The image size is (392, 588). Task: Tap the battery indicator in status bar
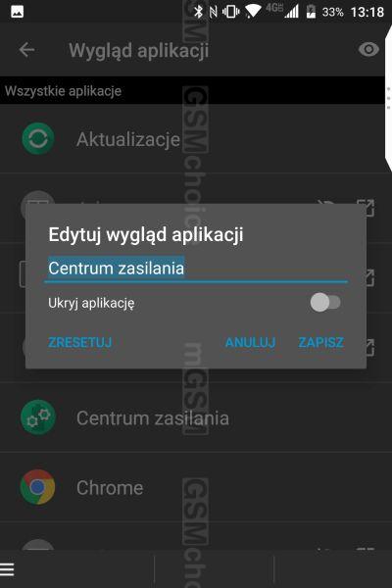point(311,12)
